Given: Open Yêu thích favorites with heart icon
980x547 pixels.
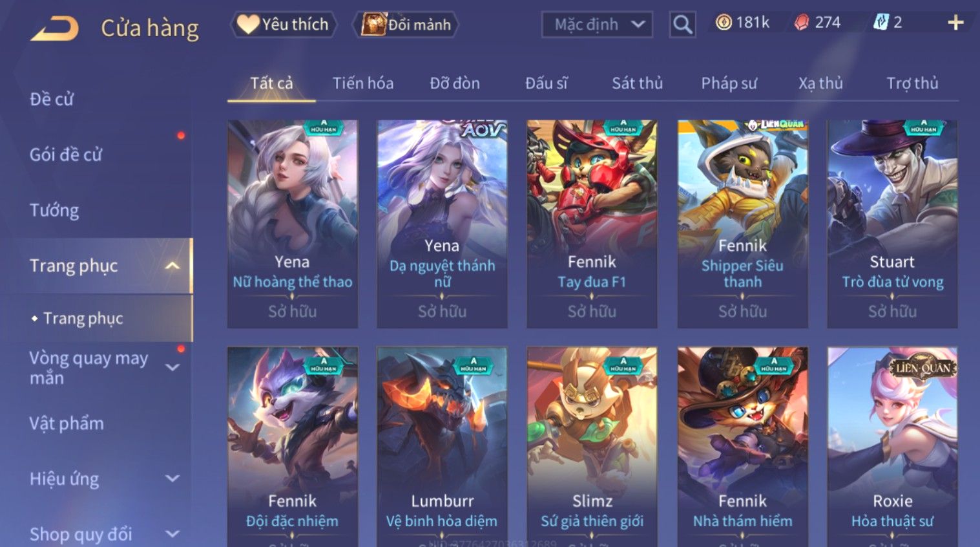Looking at the screenshot, I should point(283,25).
